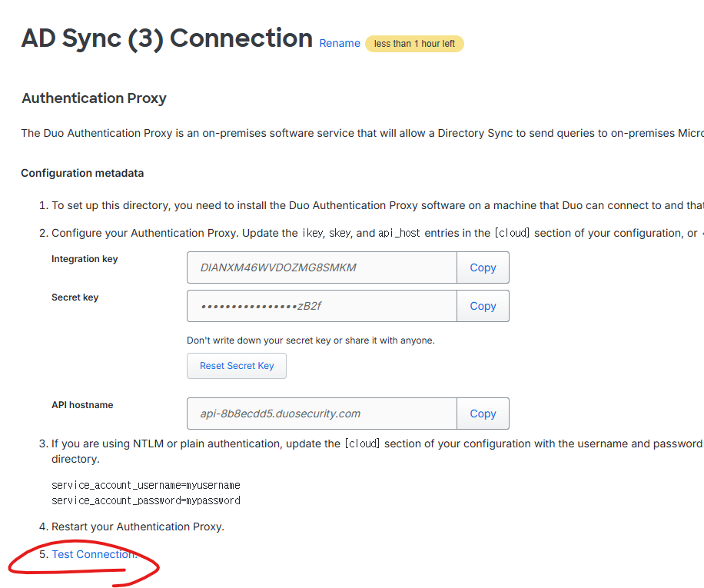
Task: Click 'service_account_username=myusername' line
Action: tap(146, 485)
